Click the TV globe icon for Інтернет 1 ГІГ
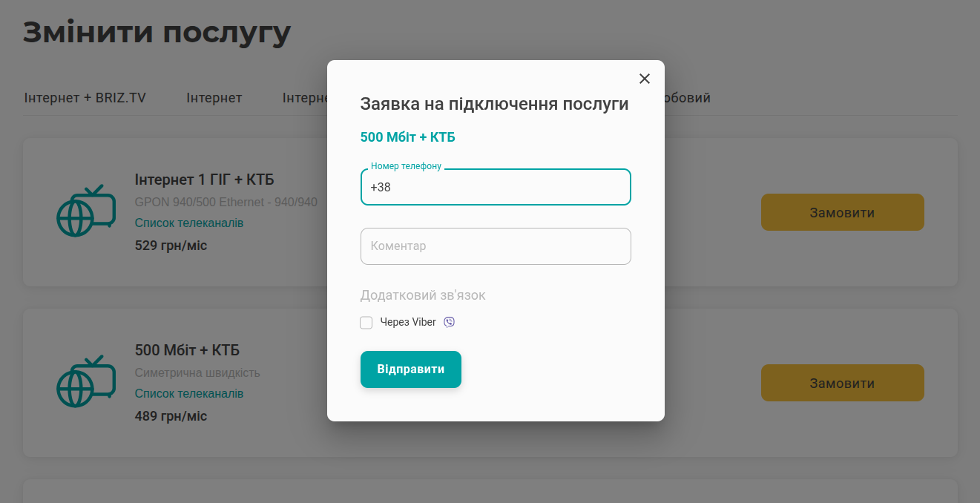The width and height of the screenshot is (980, 503). pyautogui.click(x=86, y=211)
